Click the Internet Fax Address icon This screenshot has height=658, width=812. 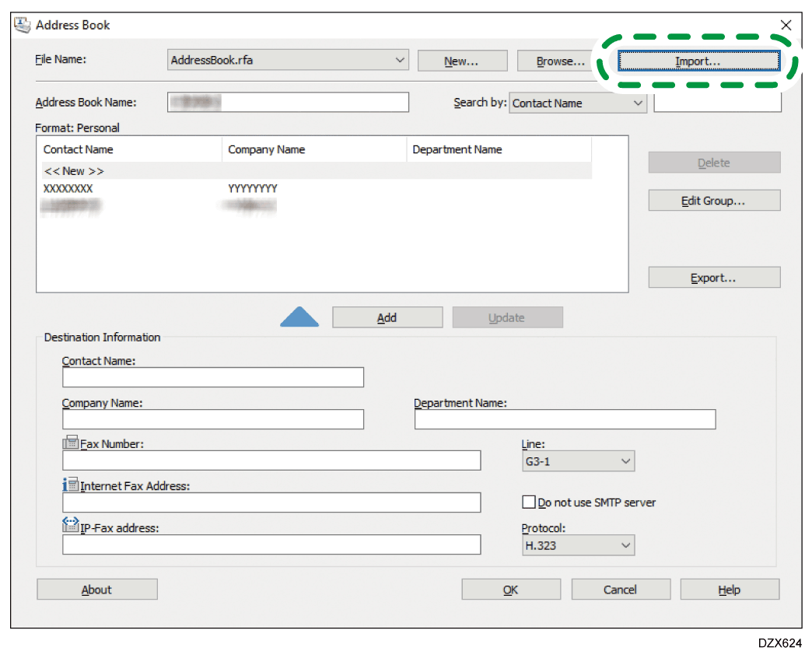coord(71,485)
